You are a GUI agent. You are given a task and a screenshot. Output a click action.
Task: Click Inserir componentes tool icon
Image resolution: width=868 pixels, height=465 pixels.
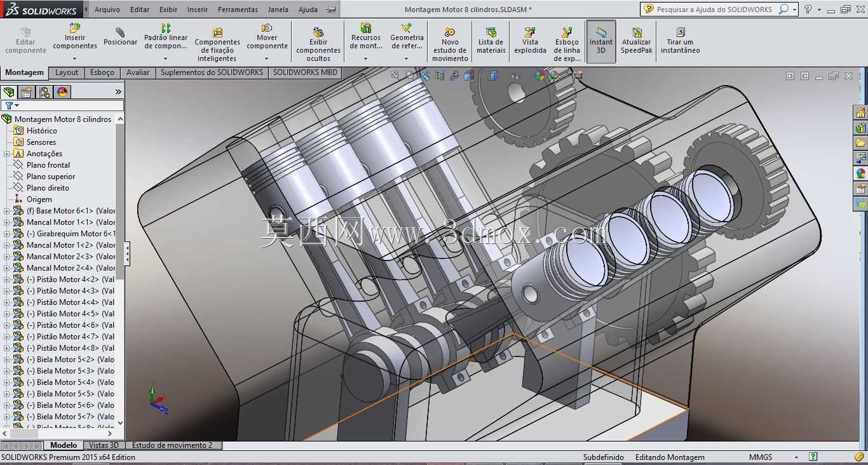pyautogui.click(x=75, y=29)
